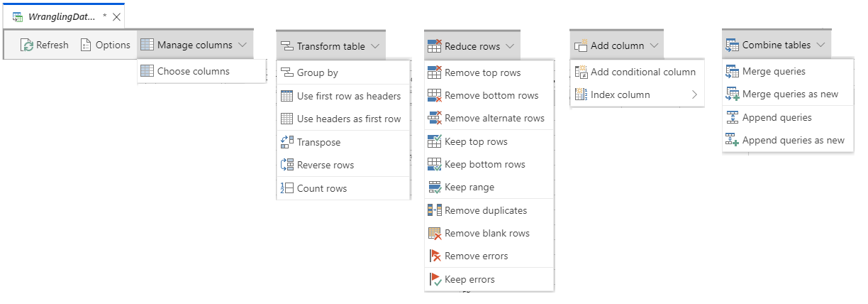868x304 pixels.
Task: Switch to the WranglingData tab
Action: point(62,16)
